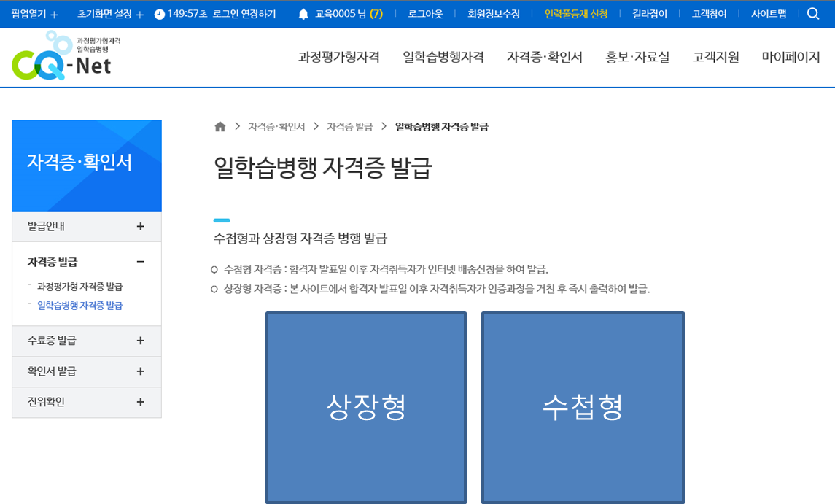This screenshot has width=835, height=504.
Task: Open the 고객참여 top link
Action: click(710, 14)
